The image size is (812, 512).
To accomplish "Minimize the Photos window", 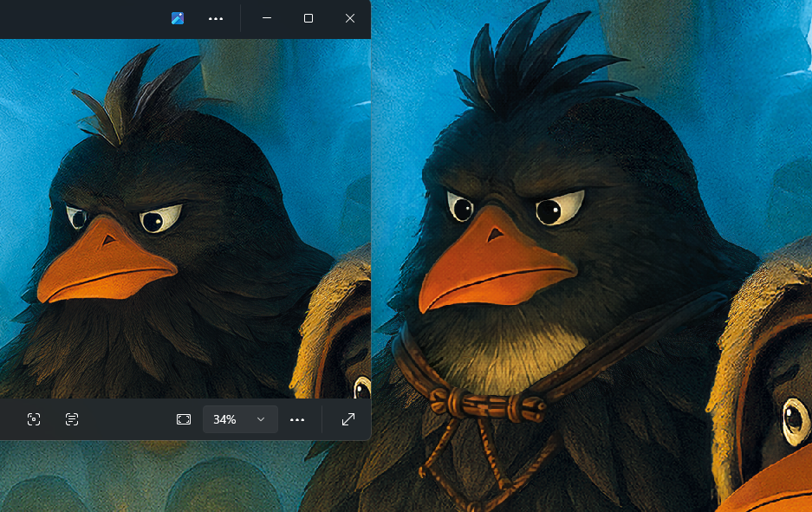I will pos(267,18).
